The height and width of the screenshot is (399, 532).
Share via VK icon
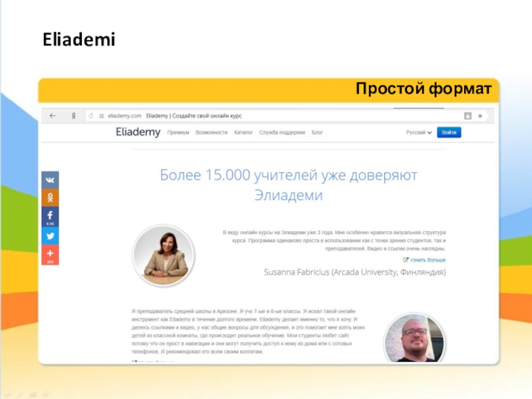[51, 180]
